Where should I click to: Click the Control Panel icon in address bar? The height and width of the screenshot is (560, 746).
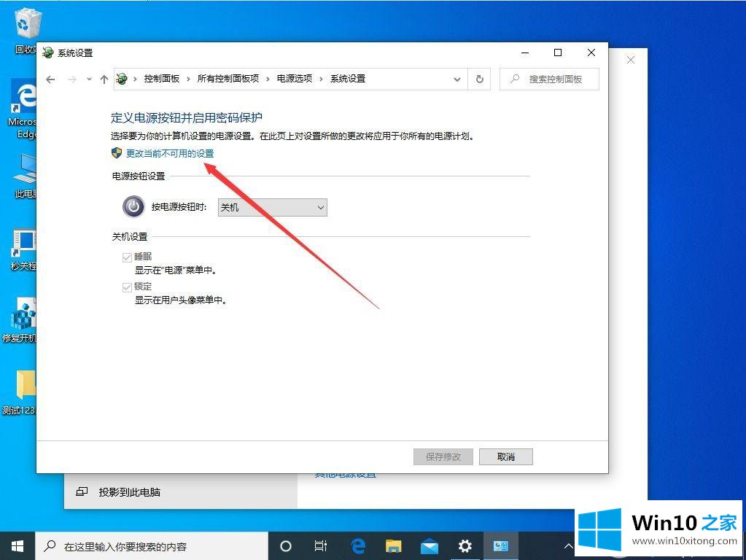point(122,79)
